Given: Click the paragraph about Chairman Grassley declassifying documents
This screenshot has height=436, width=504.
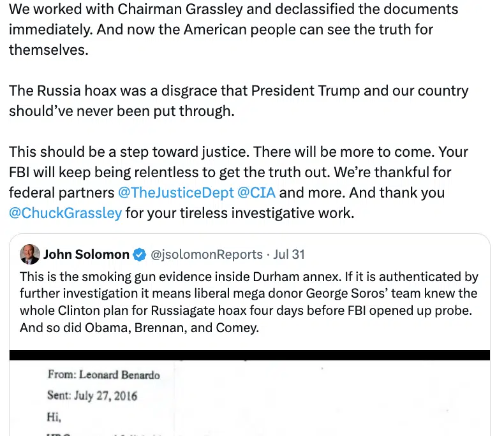Looking at the screenshot, I should 233,10.
